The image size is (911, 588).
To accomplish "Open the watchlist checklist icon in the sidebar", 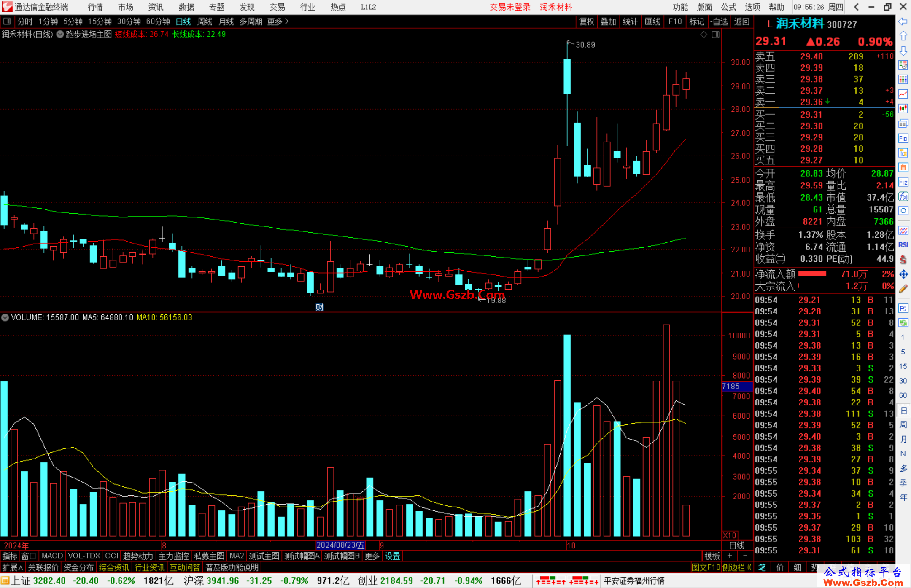I will coord(903,65).
